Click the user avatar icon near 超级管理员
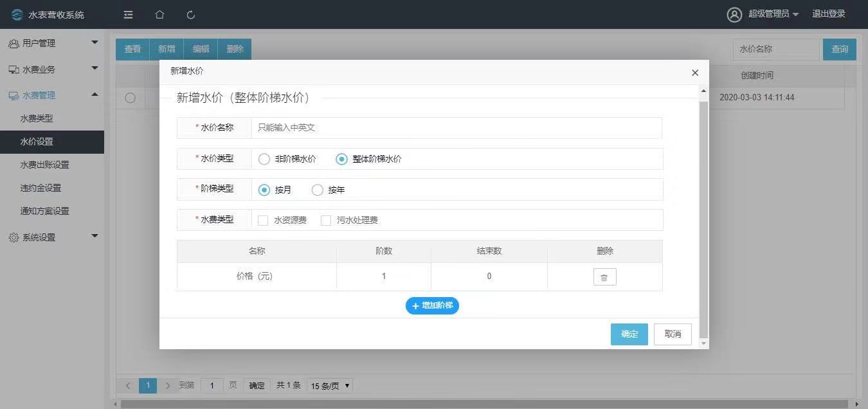Screen dimensions: 868x409 [735, 14]
